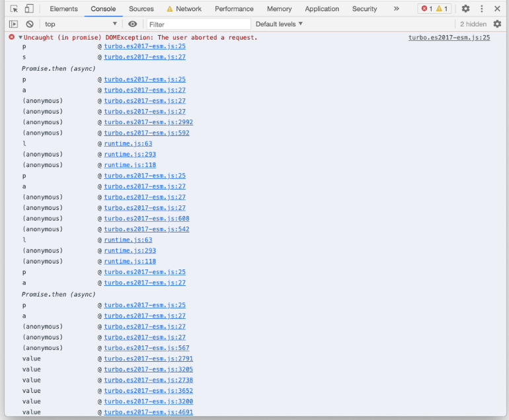This screenshot has width=509, height=420.
Task: Collapse the Uncaught DOMException stack trace
Action: coord(20,37)
